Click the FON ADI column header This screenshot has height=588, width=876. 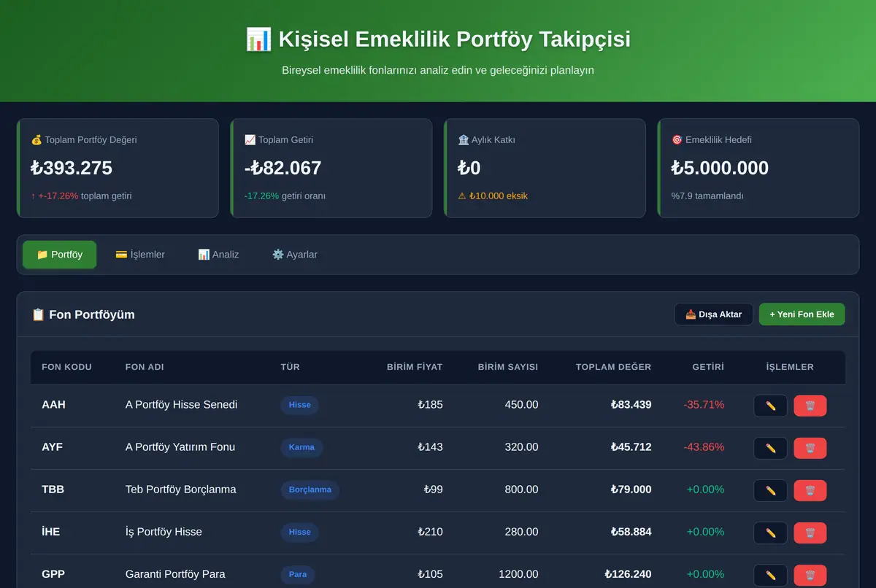point(145,367)
